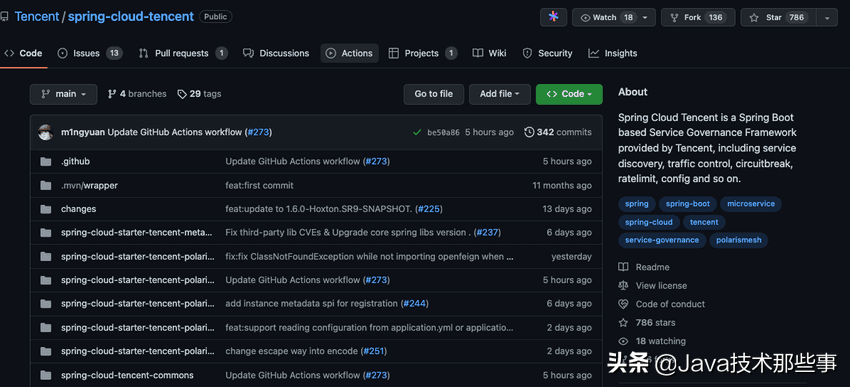Open pull request #251 link

[x=374, y=351]
